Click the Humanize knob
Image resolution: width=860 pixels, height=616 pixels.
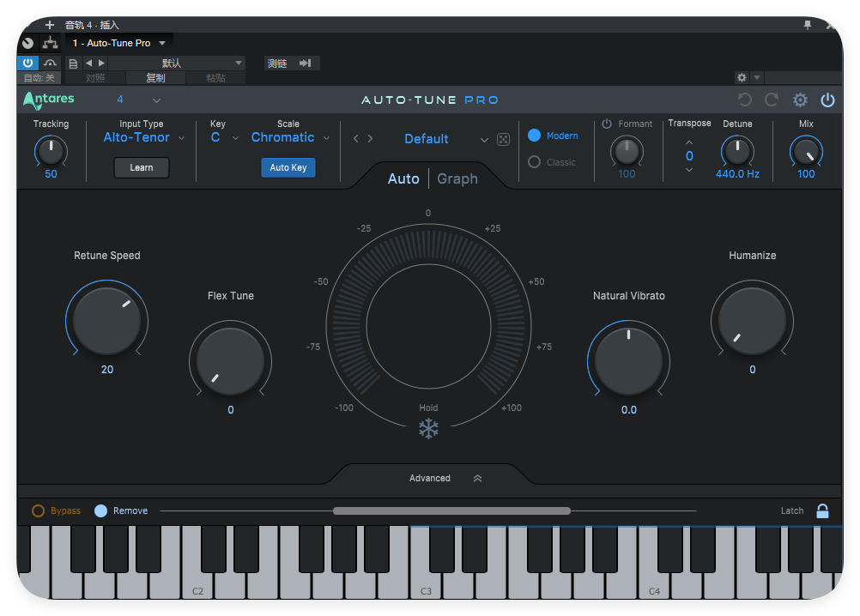753,321
